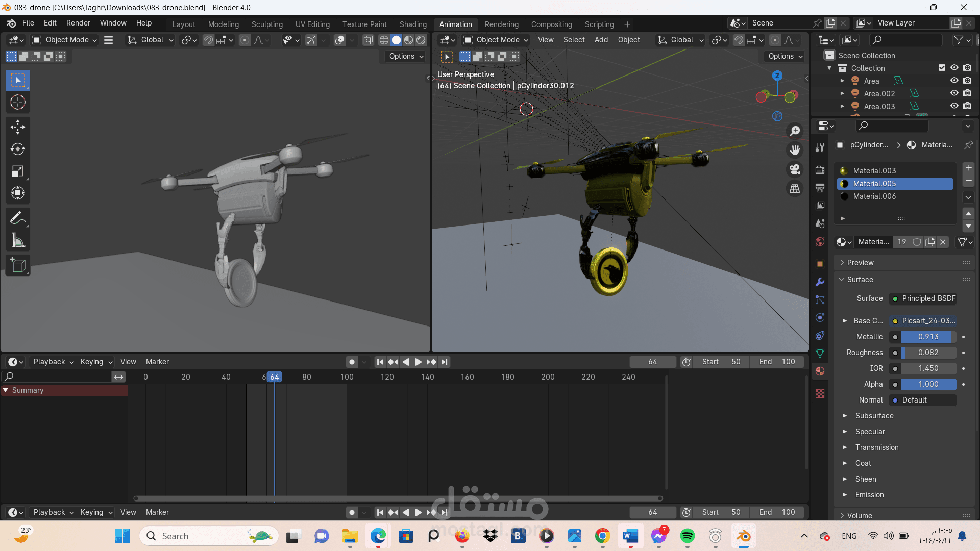The width and height of the screenshot is (980, 551).
Task: Switch to the Shading workspace tab
Action: 412,24
